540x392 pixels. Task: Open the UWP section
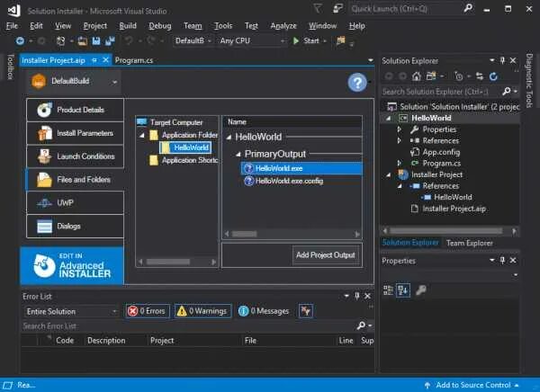[75, 202]
